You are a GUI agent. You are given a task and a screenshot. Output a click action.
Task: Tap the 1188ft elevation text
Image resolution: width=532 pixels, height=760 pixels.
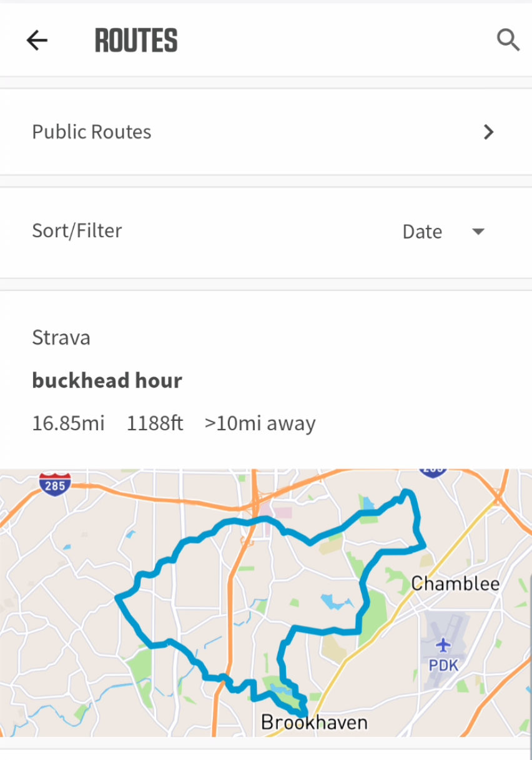[x=155, y=423]
